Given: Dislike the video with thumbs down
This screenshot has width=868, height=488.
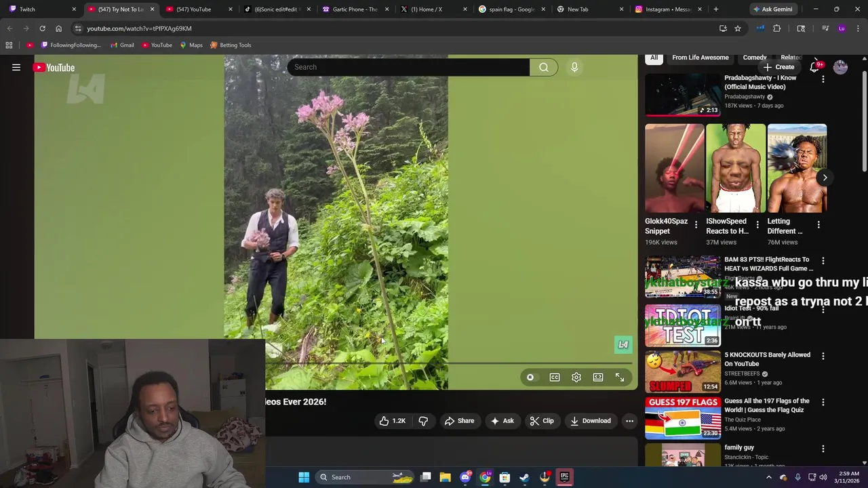Looking at the screenshot, I should click(423, 421).
